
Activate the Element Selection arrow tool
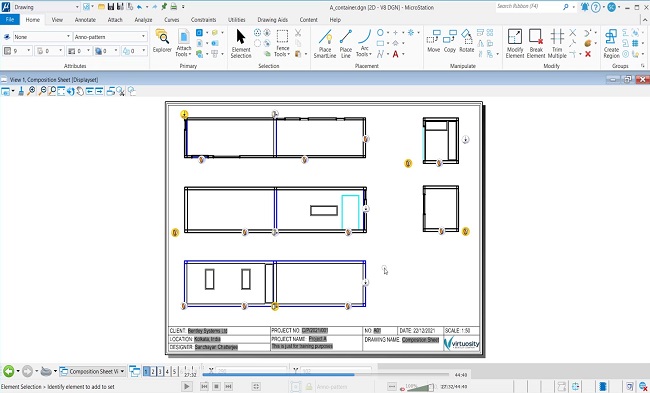click(x=241, y=43)
